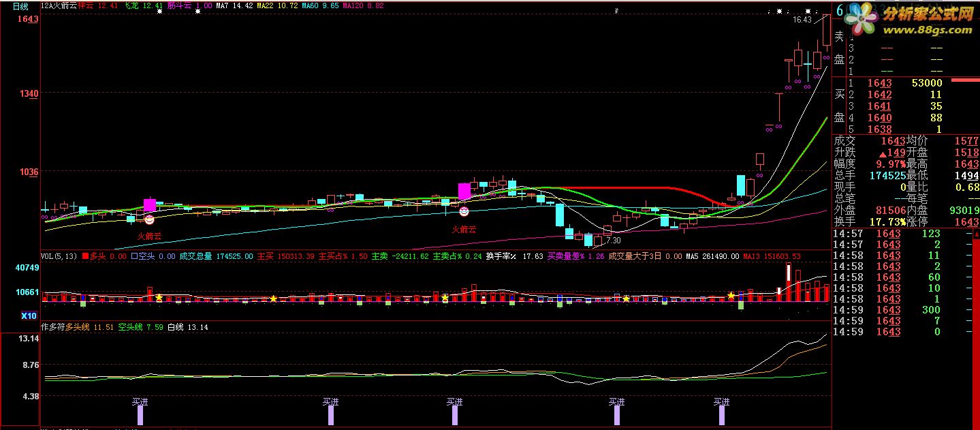The width and height of the screenshot is (980, 430).
Task: Click the 空头线 7.59 legend
Action: [141, 328]
